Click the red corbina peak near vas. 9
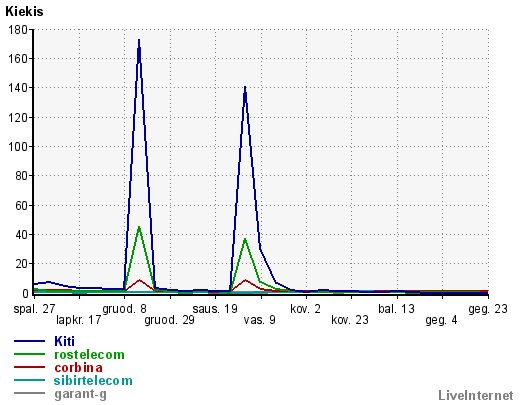Image resolution: width=520 pixels, height=405 pixels. [x=246, y=280]
